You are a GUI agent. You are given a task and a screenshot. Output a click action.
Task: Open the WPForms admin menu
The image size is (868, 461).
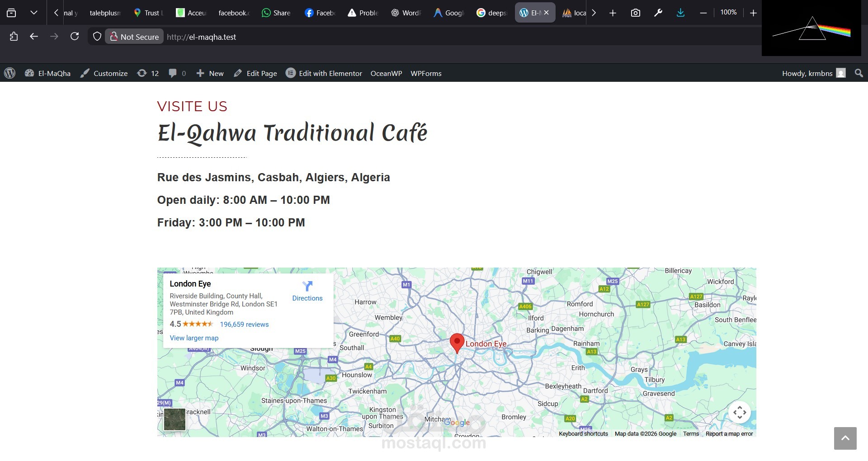[x=426, y=73]
